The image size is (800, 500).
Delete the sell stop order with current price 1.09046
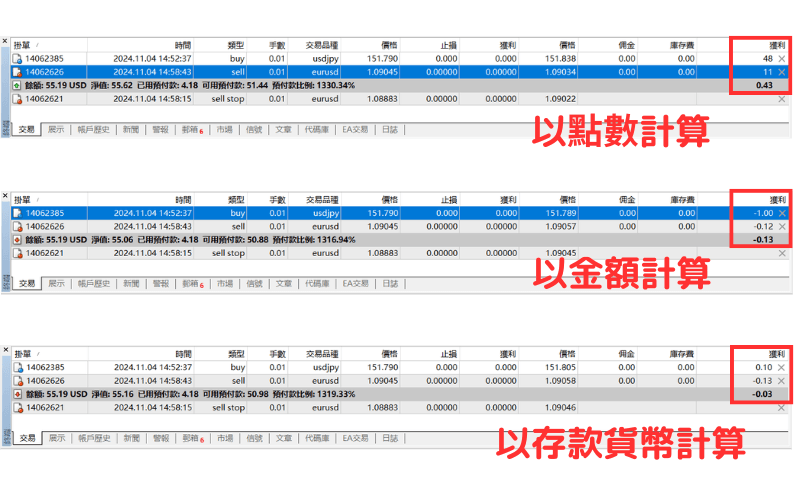tap(782, 408)
